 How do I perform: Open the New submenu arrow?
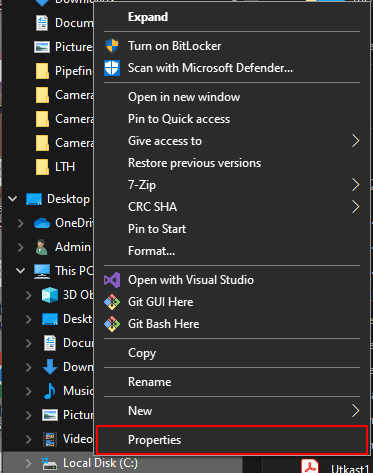(356, 411)
